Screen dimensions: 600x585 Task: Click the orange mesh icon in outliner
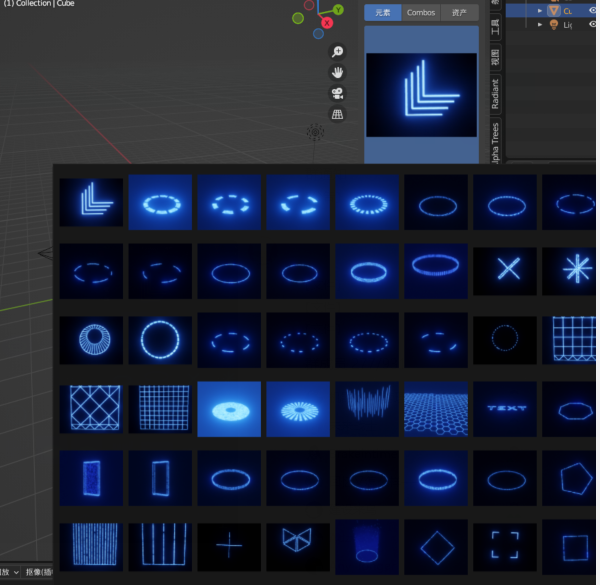click(554, 10)
